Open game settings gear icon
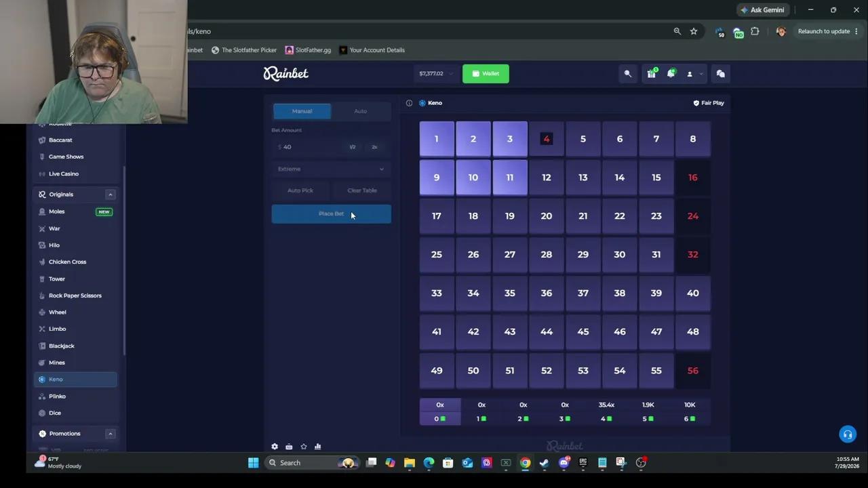The height and width of the screenshot is (488, 868). click(x=275, y=447)
